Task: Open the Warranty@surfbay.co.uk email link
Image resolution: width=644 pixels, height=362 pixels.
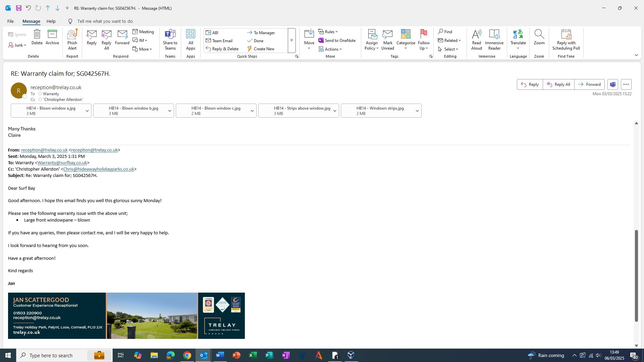Action: (62, 163)
